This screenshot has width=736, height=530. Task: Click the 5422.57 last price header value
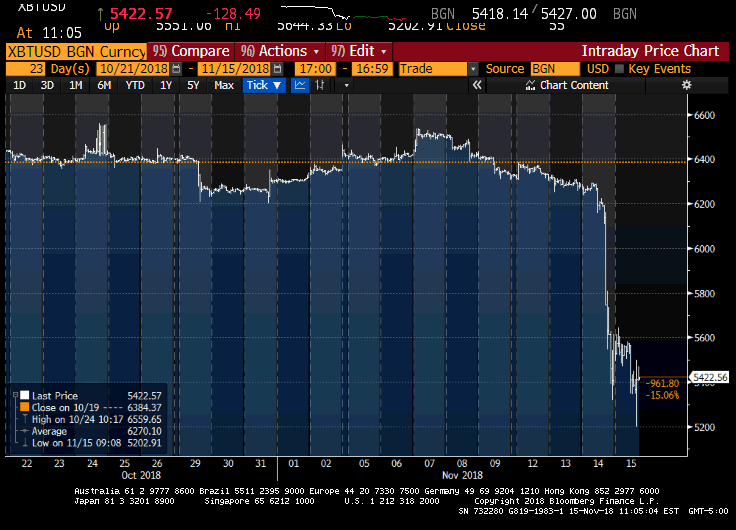[141, 14]
